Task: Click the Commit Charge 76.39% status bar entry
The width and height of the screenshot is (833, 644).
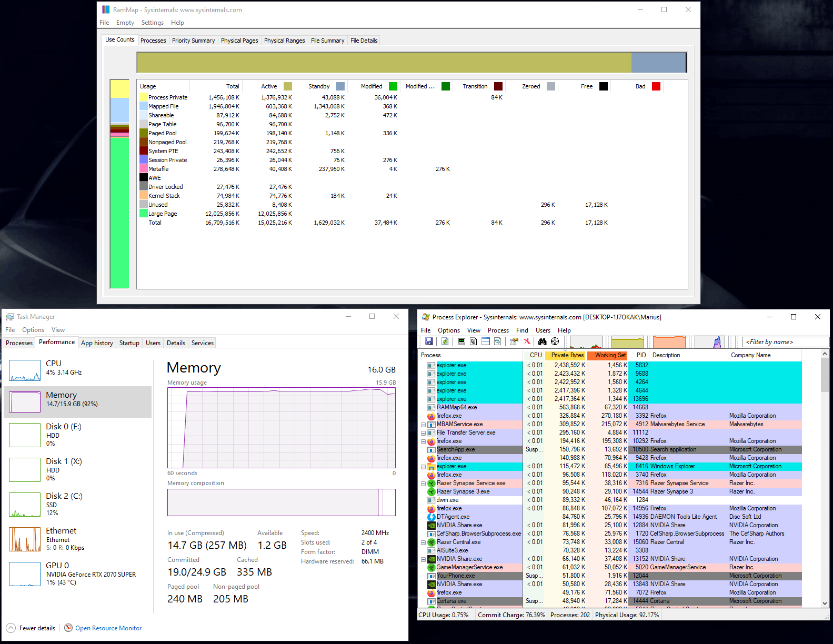Action: pyautogui.click(x=511, y=615)
